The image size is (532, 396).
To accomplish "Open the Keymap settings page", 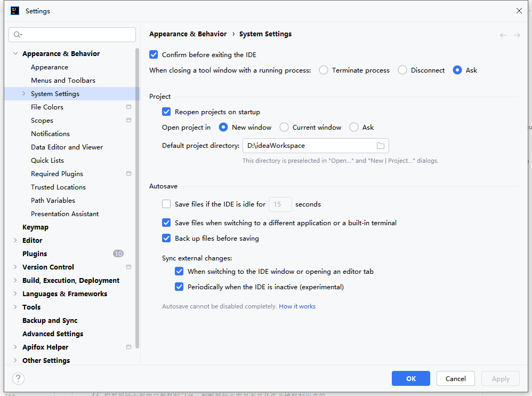I will pyautogui.click(x=35, y=227).
